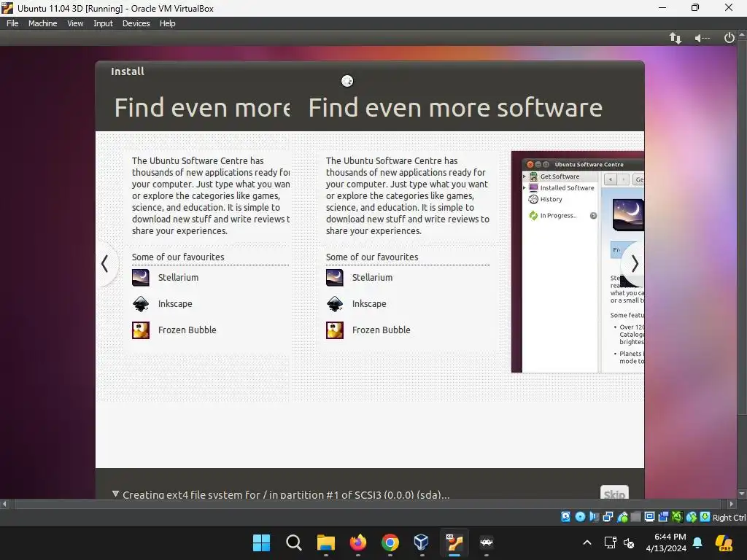747x560 pixels.
Task: Expand the Get Software tree arrow
Action: (525, 176)
